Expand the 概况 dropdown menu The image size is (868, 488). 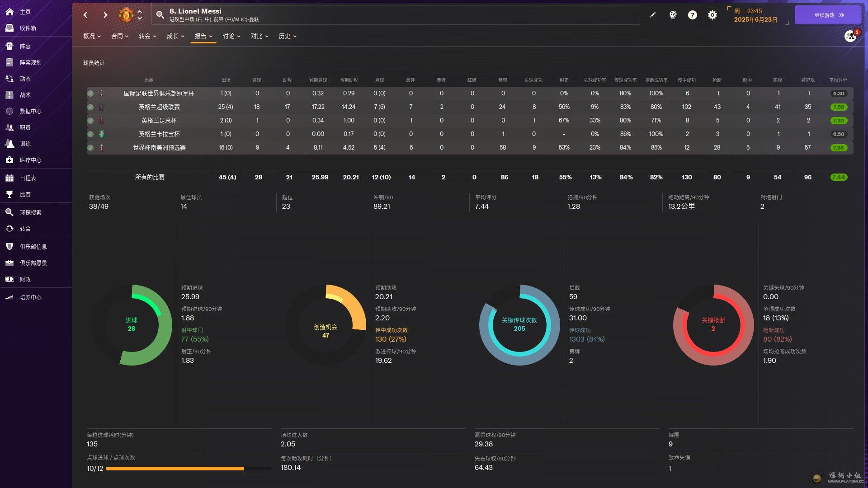tap(92, 36)
